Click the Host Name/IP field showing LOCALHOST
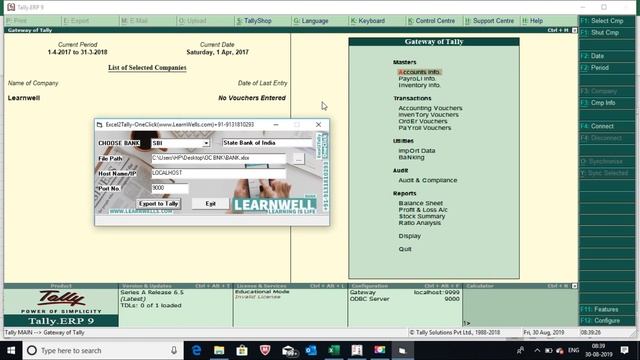 point(218,173)
